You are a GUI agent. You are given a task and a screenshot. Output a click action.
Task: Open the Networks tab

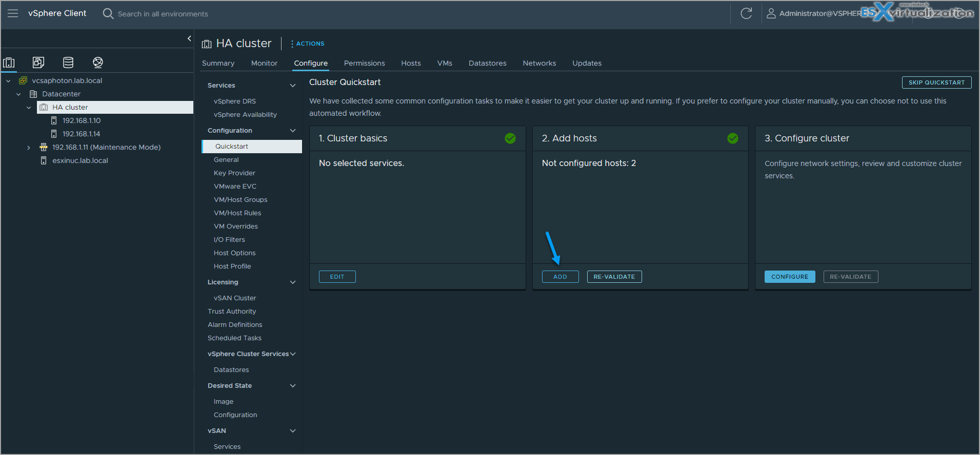[x=539, y=63]
